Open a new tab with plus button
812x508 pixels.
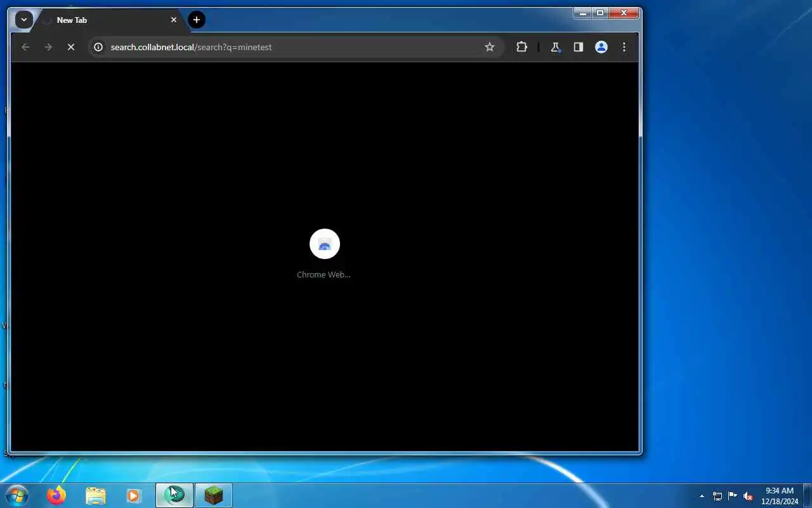[x=197, y=20]
